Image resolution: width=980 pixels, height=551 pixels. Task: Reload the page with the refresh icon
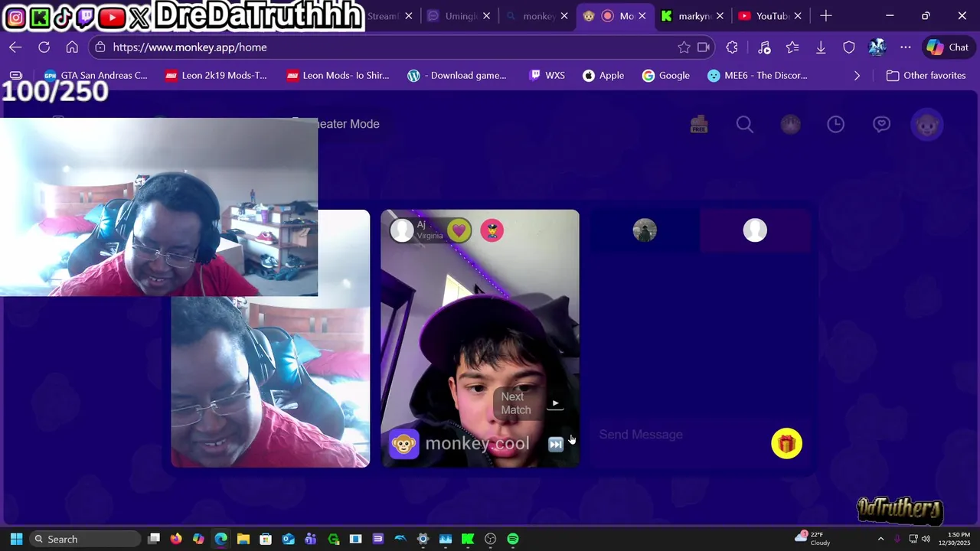[x=44, y=47]
